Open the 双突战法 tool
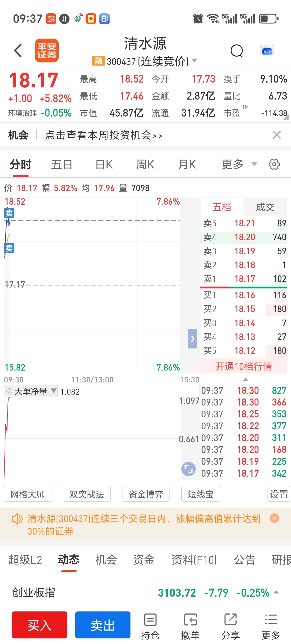291x644 pixels. pyautogui.click(x=87, y=494)
